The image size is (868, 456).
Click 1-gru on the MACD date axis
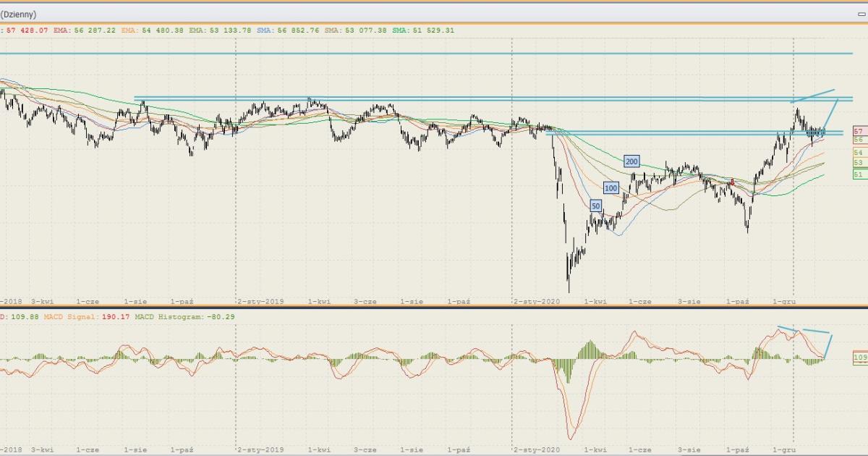[x=785, y=449]
